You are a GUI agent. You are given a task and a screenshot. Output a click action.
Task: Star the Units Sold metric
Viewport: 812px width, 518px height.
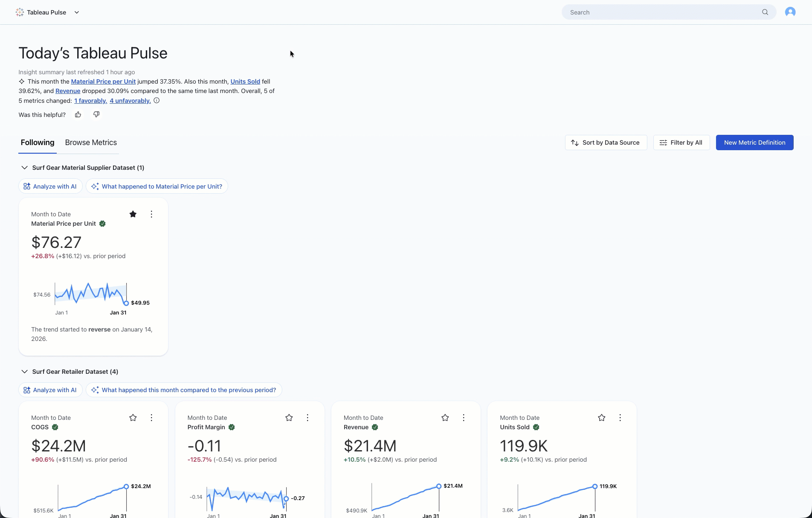coord(601,418)
